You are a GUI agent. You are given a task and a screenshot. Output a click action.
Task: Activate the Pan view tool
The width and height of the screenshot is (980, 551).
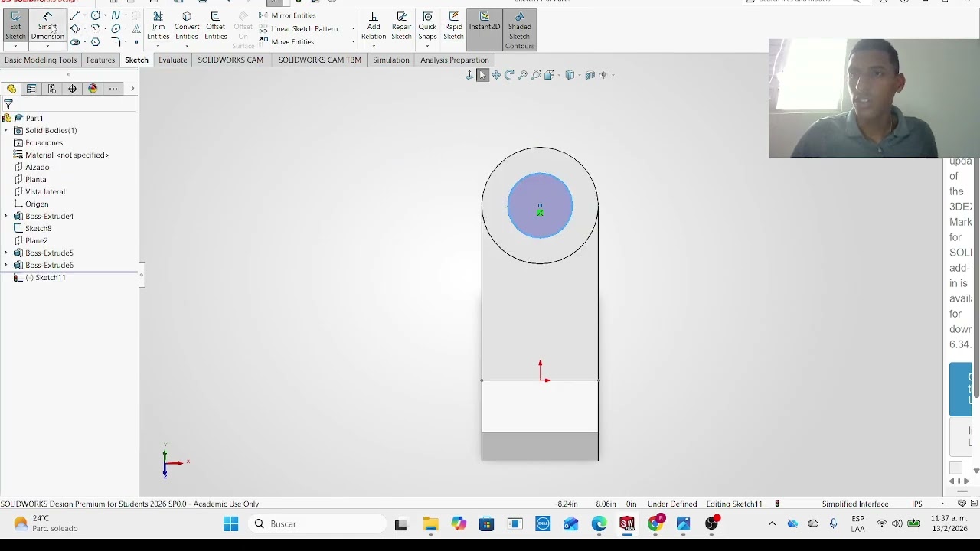click(496, 75)
